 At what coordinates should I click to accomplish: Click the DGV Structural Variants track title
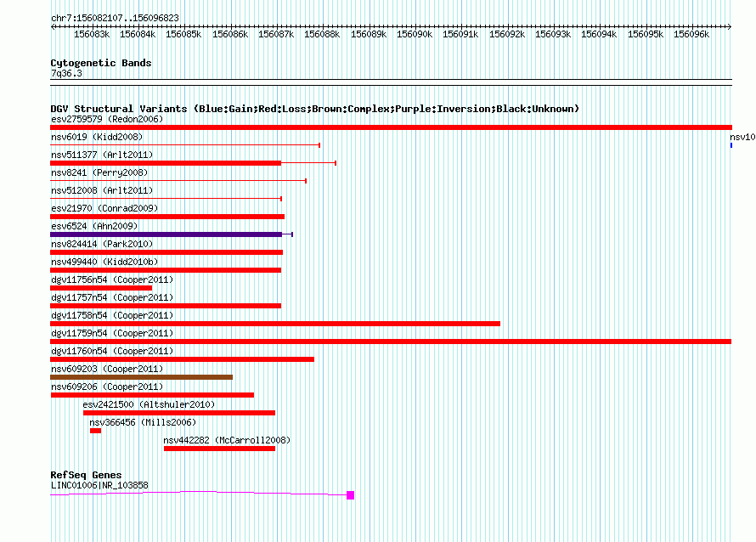click(315, 109)
